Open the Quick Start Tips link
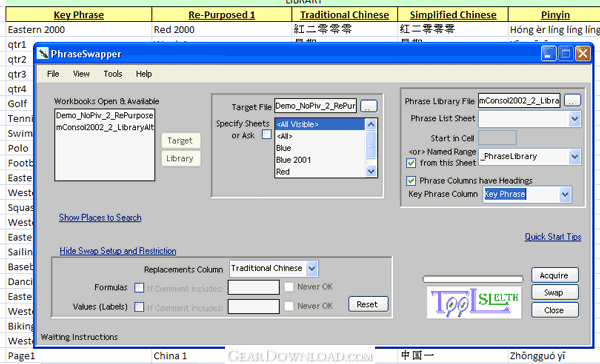The width and height of the screenshot is (600, 364). point(553,237)
